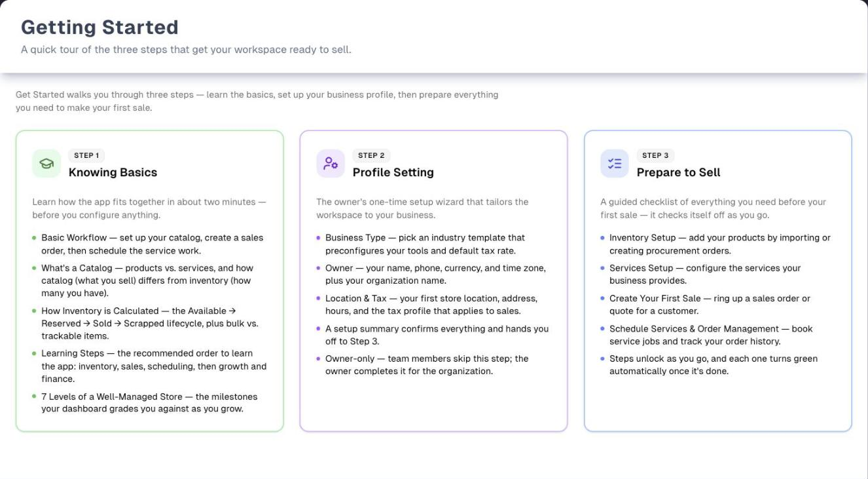Viewport: 868px width, 479px height.
Task: Click the Getting Started page title
Action: 99,28
